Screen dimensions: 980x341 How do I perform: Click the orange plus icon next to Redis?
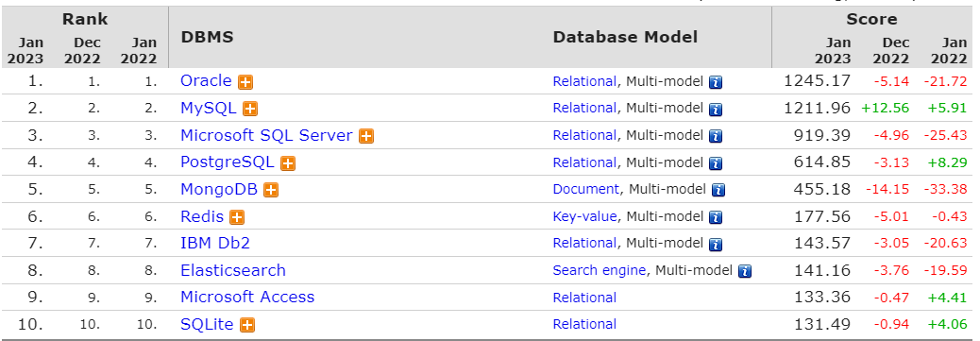tap(237, 217)
